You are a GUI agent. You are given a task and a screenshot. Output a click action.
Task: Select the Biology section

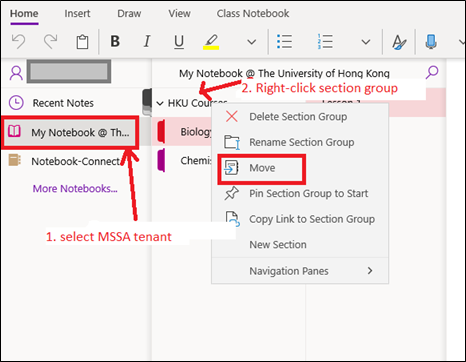click(196, 132)
